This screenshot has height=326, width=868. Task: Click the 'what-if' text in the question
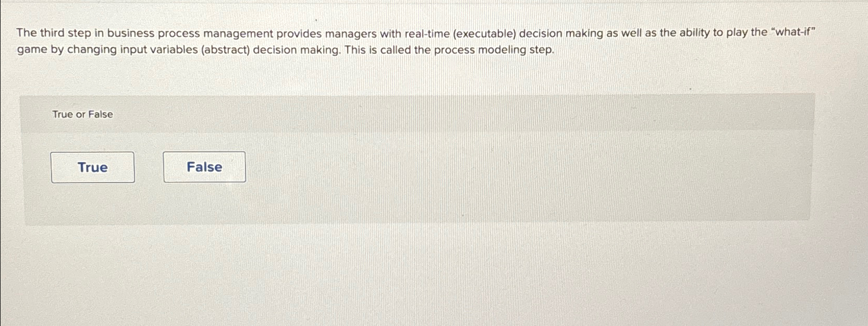pos(793,33)
